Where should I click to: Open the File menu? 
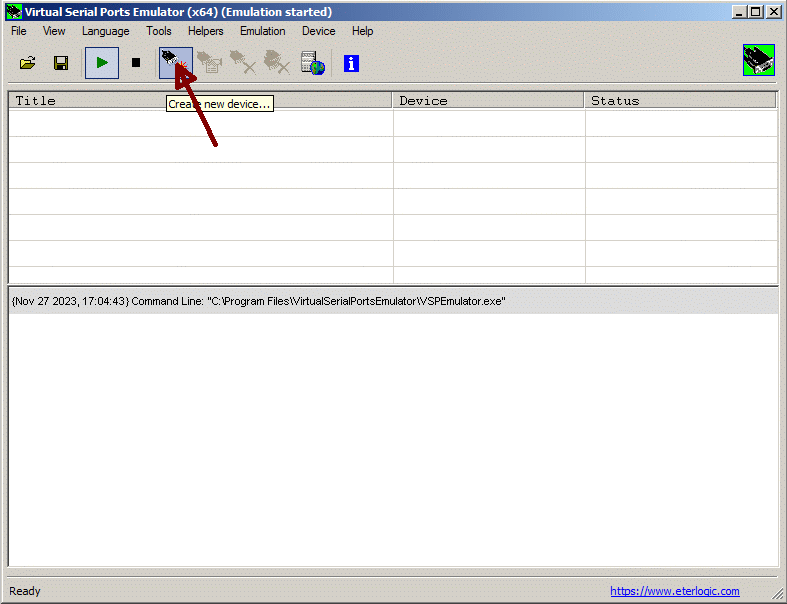click(x=19, y=31)
